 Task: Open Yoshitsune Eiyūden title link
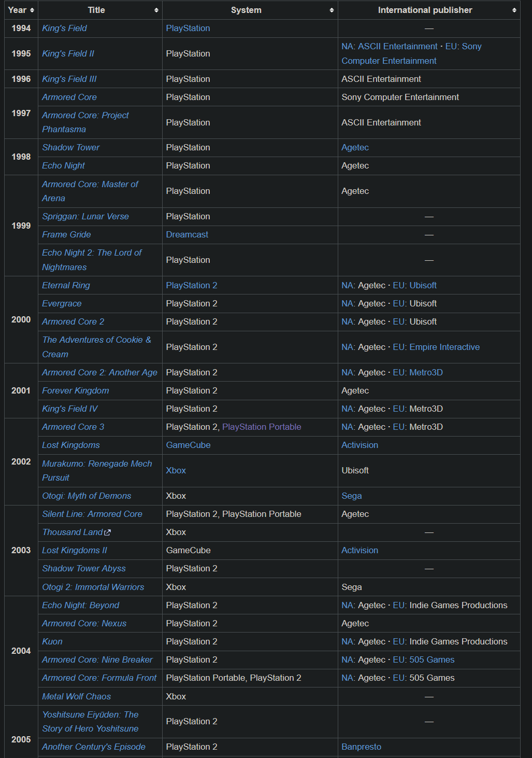tap(90, 722)
